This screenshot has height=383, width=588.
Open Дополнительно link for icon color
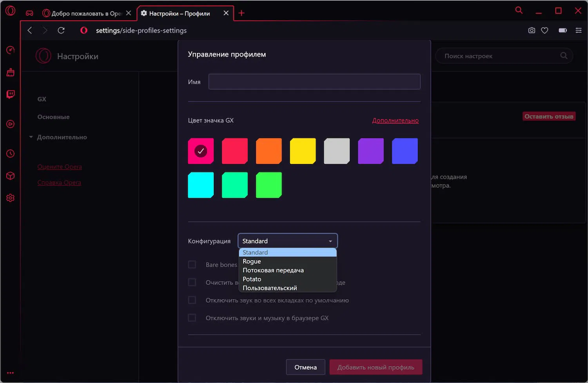395,120
